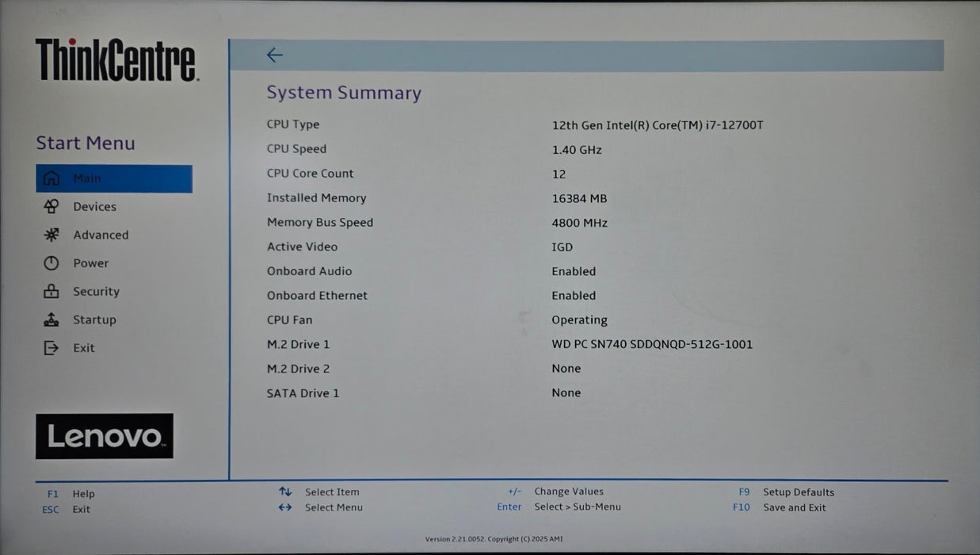Viewport: 980px width, 555px height.
Task: Click the back arrow above System Summary
Action: point(274,55)
